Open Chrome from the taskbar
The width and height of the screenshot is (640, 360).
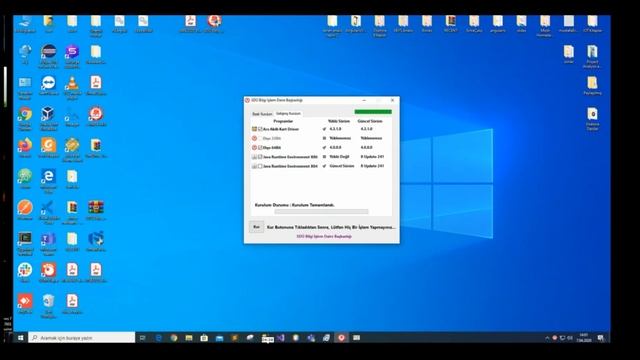click(x=174, y=338)
